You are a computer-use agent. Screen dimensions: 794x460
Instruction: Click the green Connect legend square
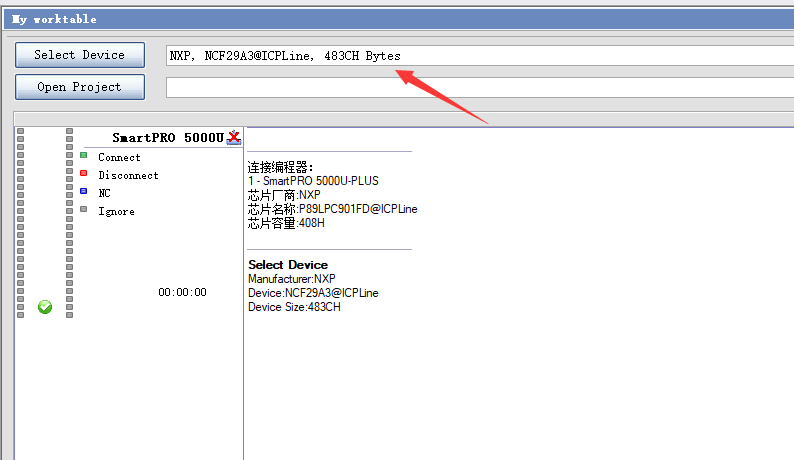point(84,156)
